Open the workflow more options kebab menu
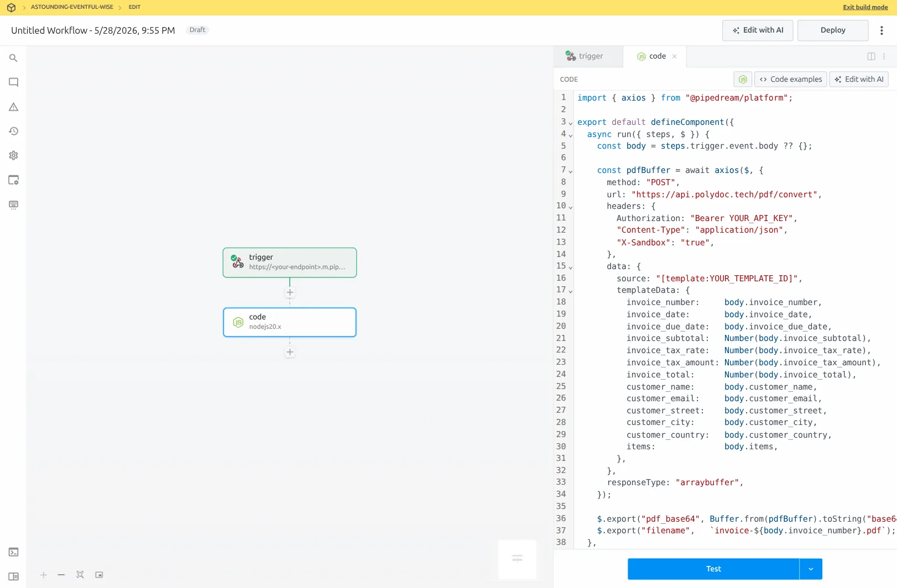The height and width of the screenshot is (588, 897). (x=882, y=30)
